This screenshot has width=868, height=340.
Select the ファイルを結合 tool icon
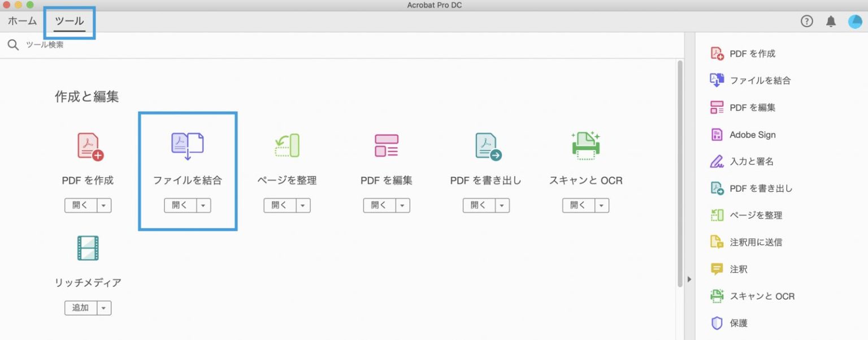click(187, 147)
